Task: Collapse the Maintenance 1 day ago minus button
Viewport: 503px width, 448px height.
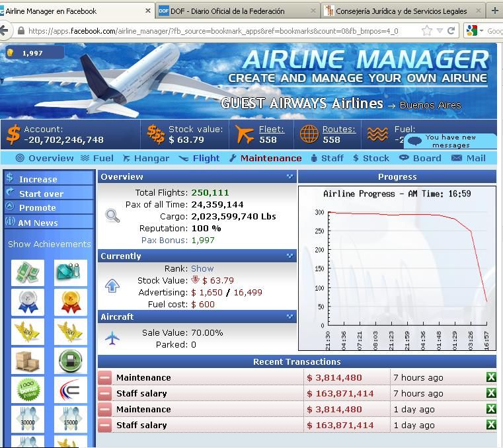Action: coord(104,410)
